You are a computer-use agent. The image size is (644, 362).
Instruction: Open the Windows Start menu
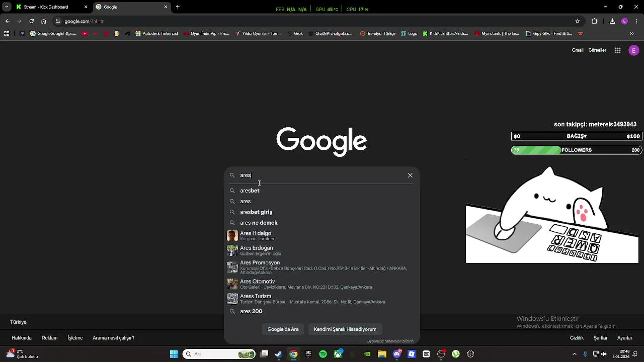click(174, 354)
